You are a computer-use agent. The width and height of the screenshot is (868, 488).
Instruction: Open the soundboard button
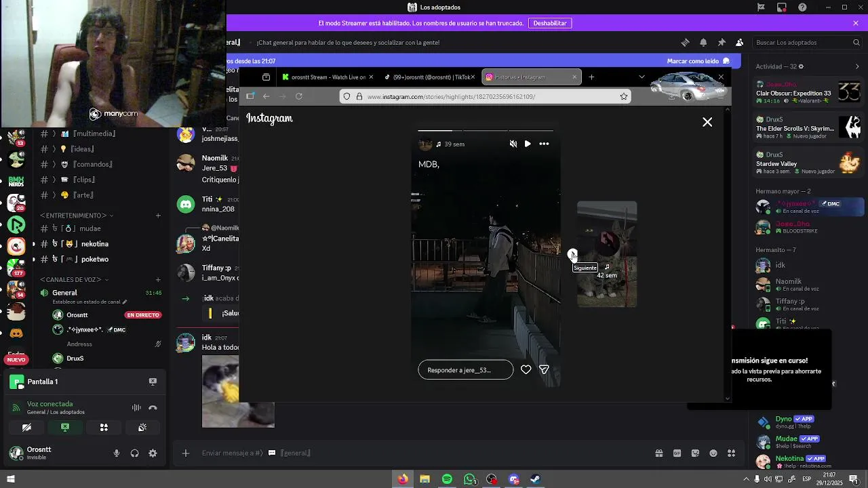142,428
